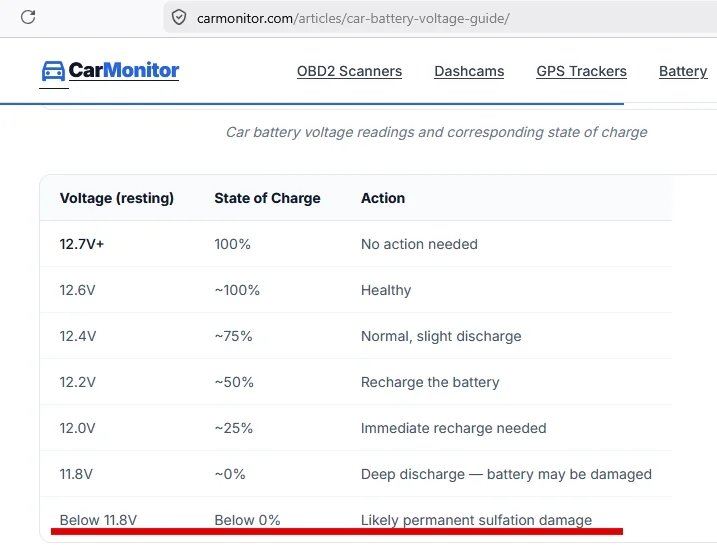Click the 'Healthy' action cell
Screen dimensions: 717x556
coord(386,290)
